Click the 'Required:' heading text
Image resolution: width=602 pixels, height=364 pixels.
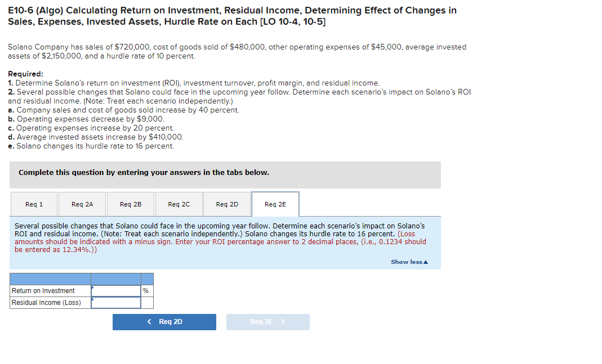(x=26, y=74)
